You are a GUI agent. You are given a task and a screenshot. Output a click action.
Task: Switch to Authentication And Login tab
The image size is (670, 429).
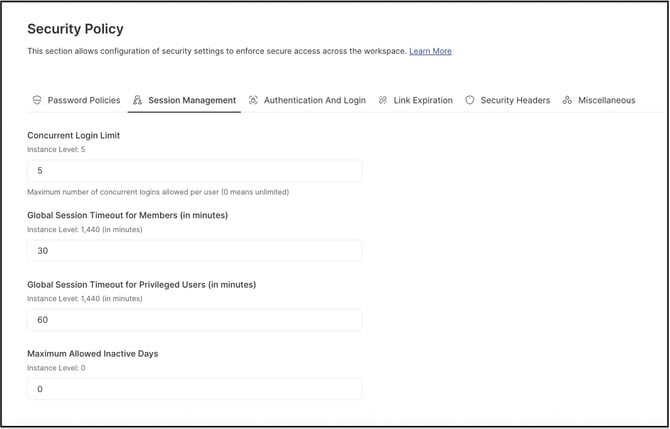pos(307,100)
